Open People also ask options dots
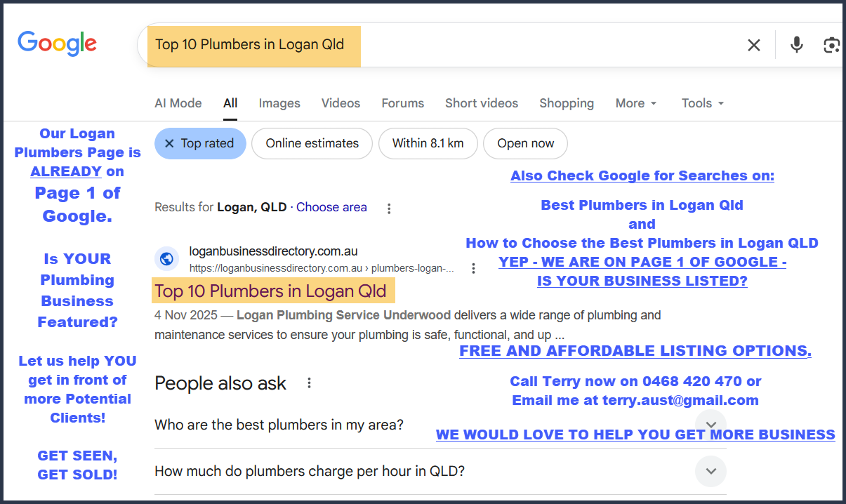 point(309,383)
